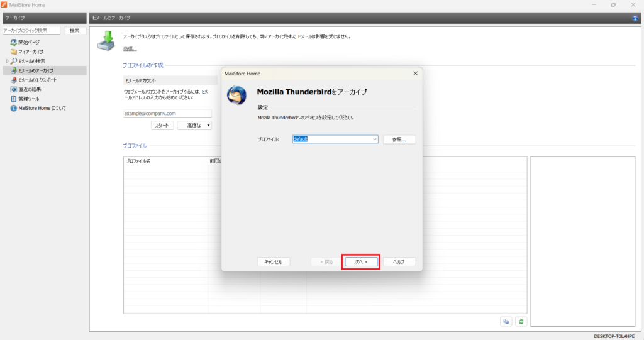Click the Eメールのアーカイブ sidebar icon

coord(14,70)
